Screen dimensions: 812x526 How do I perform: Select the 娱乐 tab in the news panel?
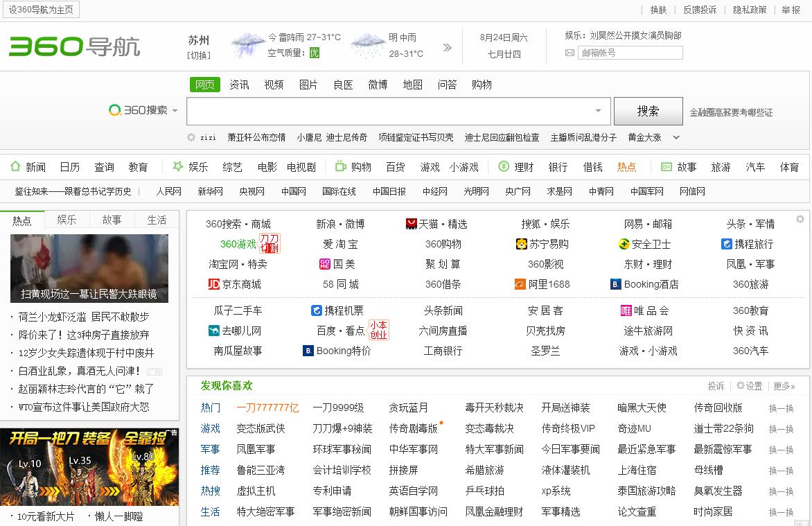coord(67,220)
